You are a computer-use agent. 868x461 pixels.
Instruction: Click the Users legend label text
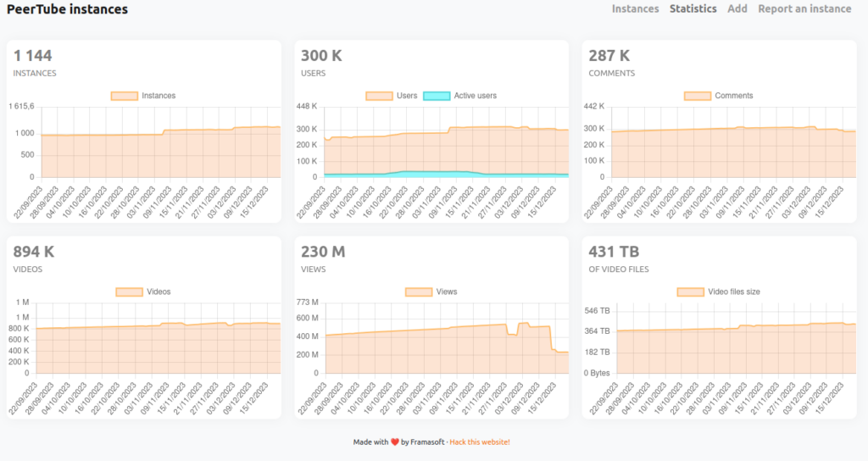(407, 96)
